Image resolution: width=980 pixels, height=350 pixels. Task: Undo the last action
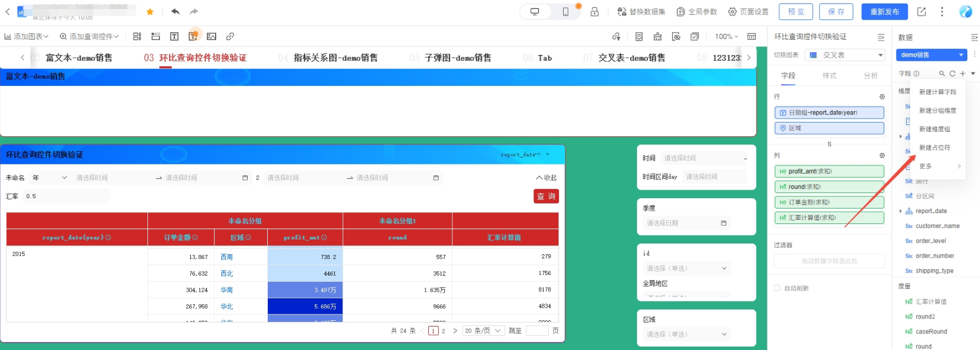pyautogui.click(x=175, y=12)
